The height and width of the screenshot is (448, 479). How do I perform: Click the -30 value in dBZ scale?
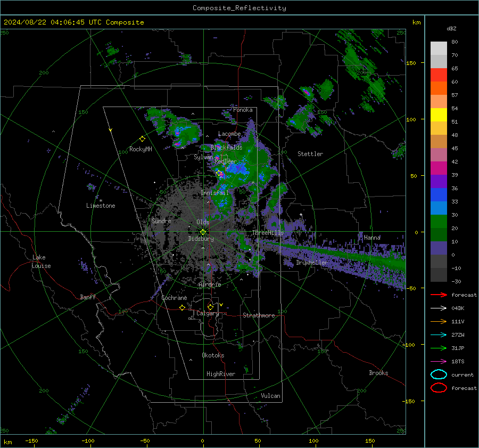pyautogui.click(x=456, y=281)
